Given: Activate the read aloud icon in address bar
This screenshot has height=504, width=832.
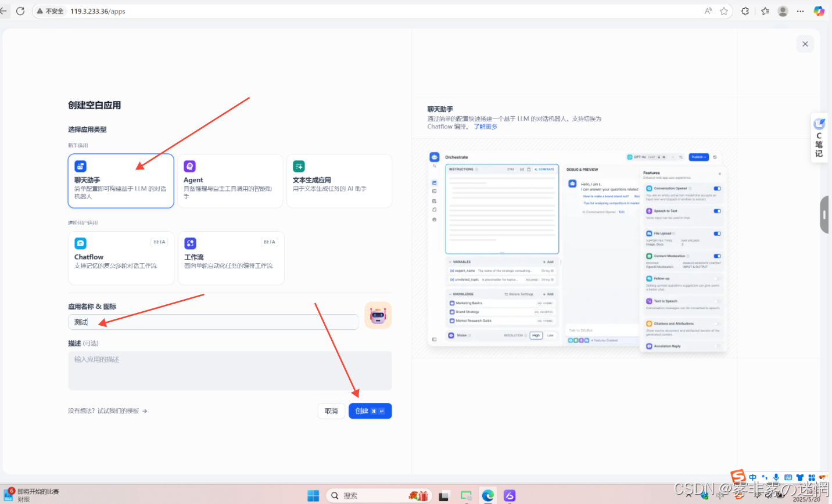Looking at the screenshot, I should (708, 11).
